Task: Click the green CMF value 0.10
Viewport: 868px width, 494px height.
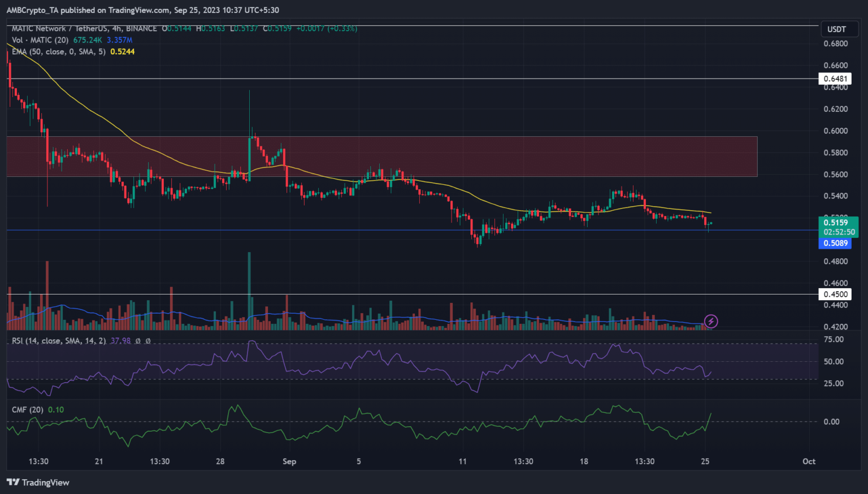Action: pyautogui.click(x=56, y=410)
